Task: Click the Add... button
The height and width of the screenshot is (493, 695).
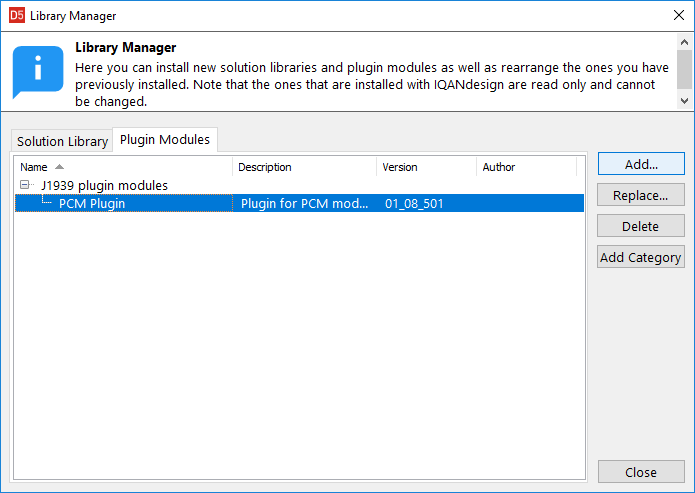Action: pos(641,164)
